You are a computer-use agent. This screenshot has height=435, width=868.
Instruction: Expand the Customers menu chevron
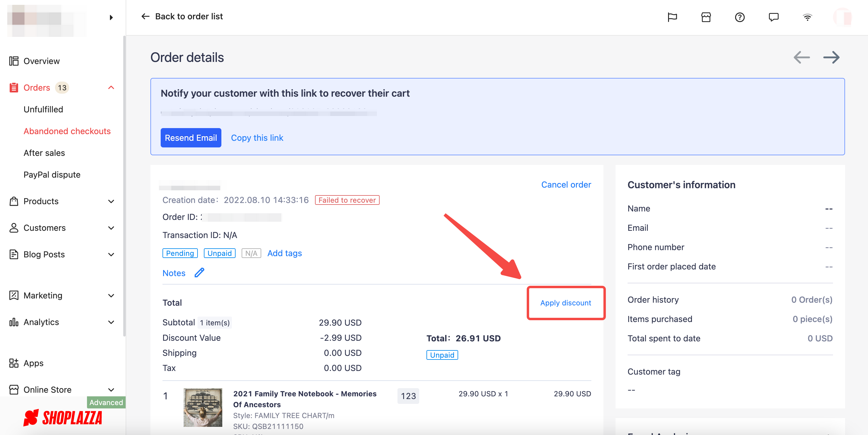click(x=111, y=228)
